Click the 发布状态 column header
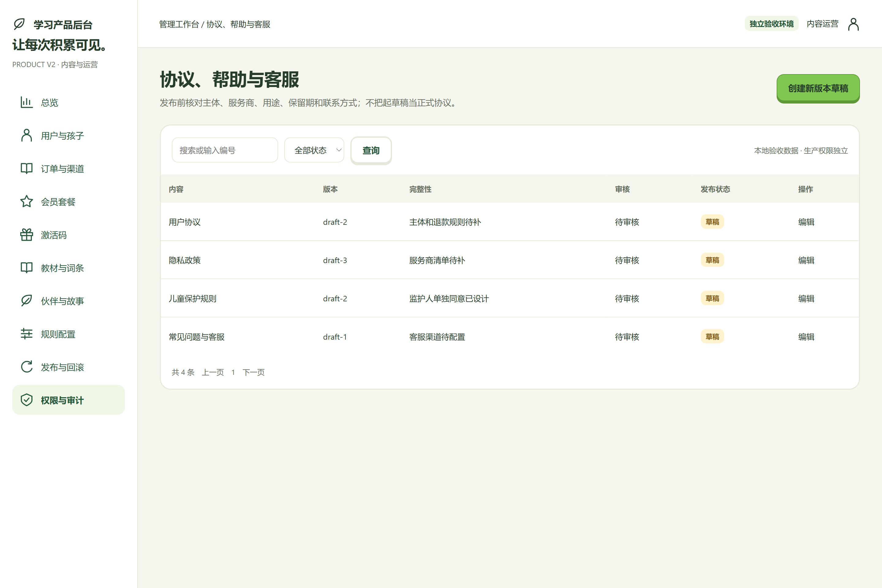This screenshot has width=882, height=588. point(715,189)
